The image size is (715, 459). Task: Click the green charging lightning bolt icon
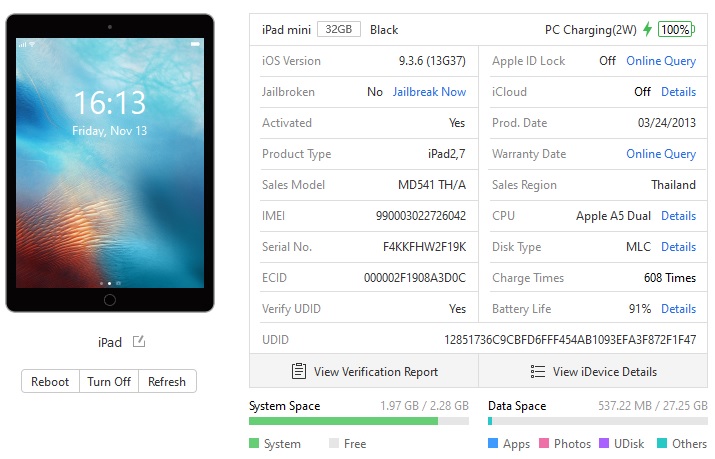click(x=647, y=29)
